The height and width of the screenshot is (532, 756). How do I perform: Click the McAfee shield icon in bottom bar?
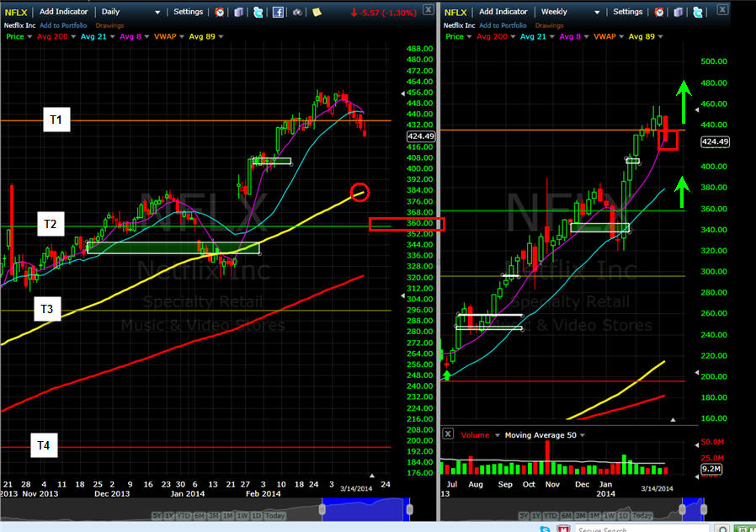click(x=563, y=529)
